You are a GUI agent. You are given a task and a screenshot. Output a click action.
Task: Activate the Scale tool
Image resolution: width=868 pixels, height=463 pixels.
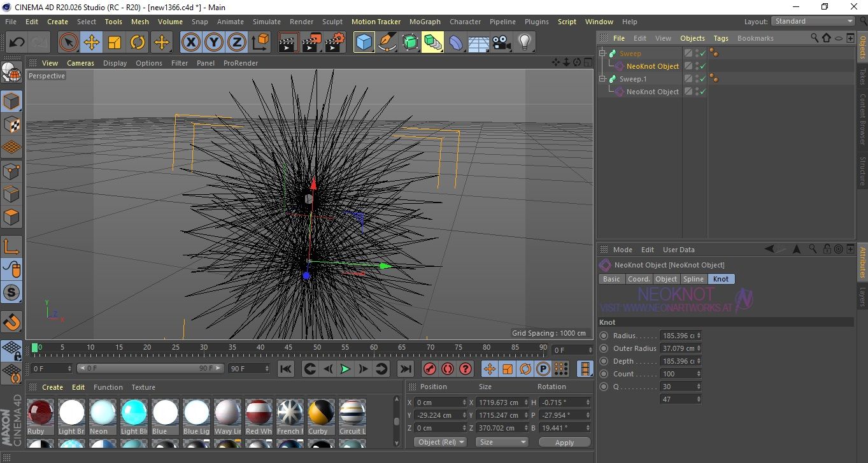(x=115, y=43)
